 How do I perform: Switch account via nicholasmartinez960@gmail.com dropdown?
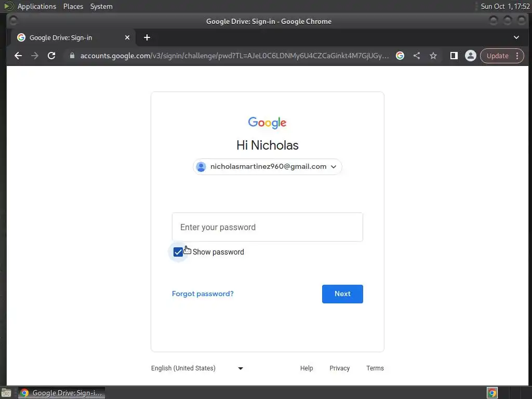pos(268,167)
